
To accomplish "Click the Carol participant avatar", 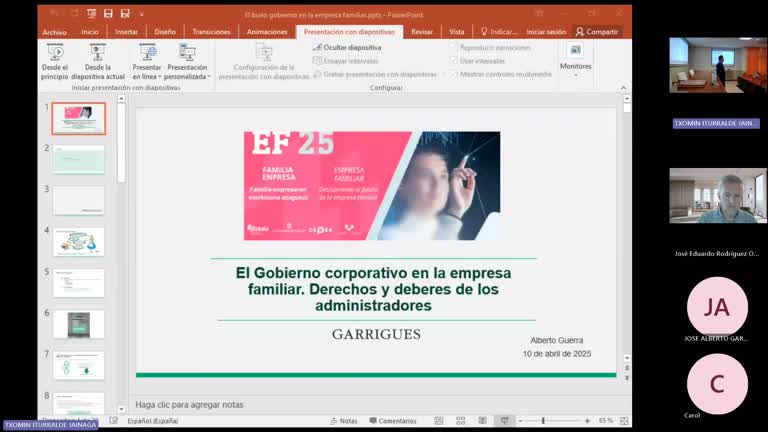I will (x=717, y=384).
